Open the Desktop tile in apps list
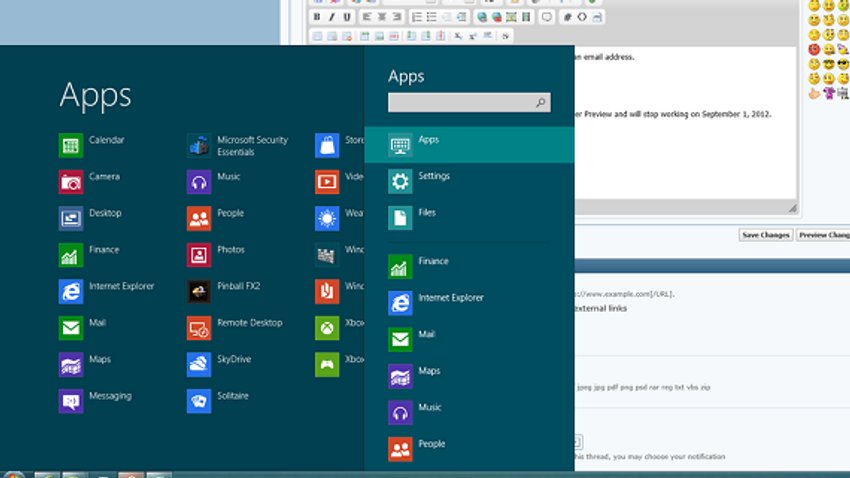Screen dimensions: 850x478 [x=91, y=218]
